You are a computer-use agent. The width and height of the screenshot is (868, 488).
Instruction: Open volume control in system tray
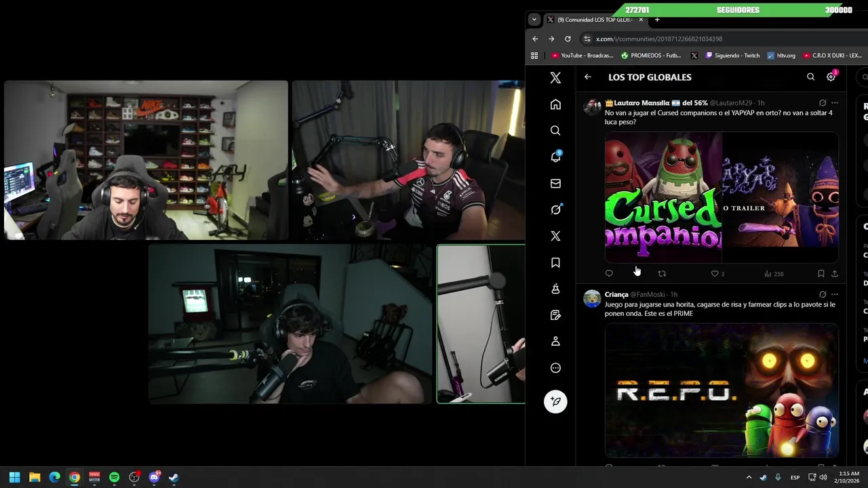(x=823, y=477)
